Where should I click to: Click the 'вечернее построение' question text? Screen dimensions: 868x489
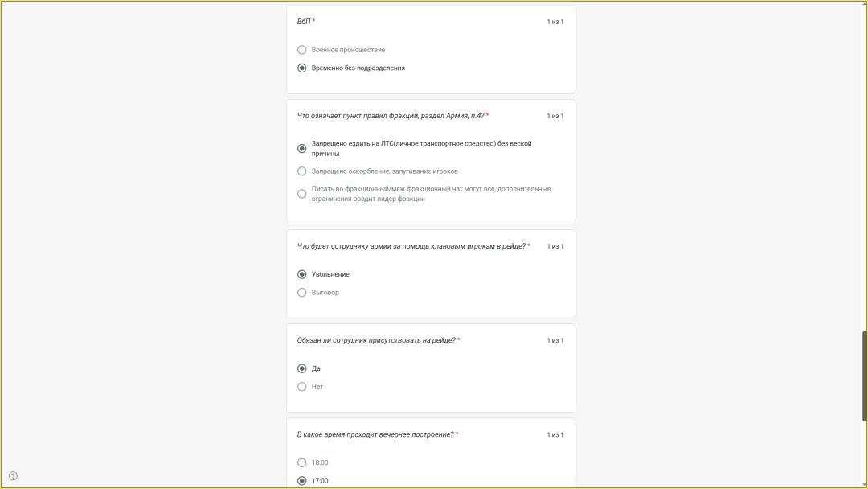click(x=375, y=434)
